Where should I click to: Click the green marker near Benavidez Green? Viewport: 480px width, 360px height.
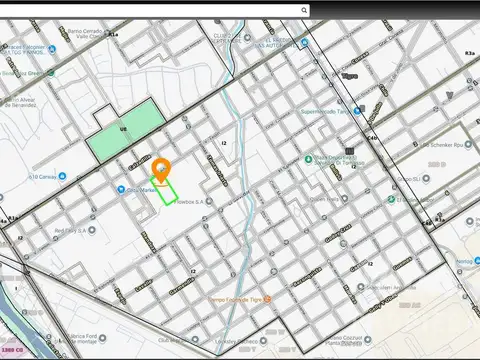click(51, 73)
